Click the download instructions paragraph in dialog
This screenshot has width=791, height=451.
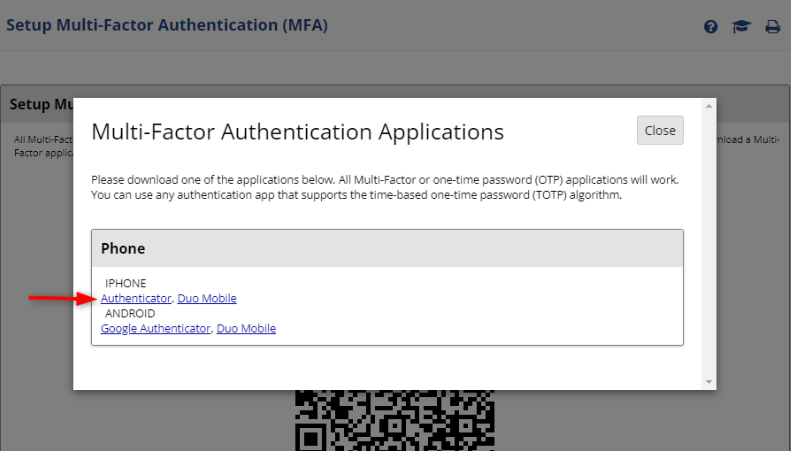385,187
